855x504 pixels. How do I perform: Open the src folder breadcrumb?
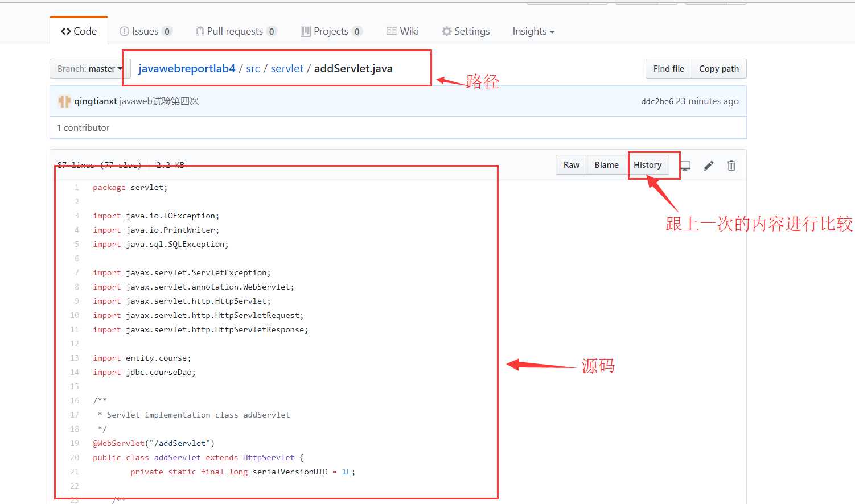(253, 69)
